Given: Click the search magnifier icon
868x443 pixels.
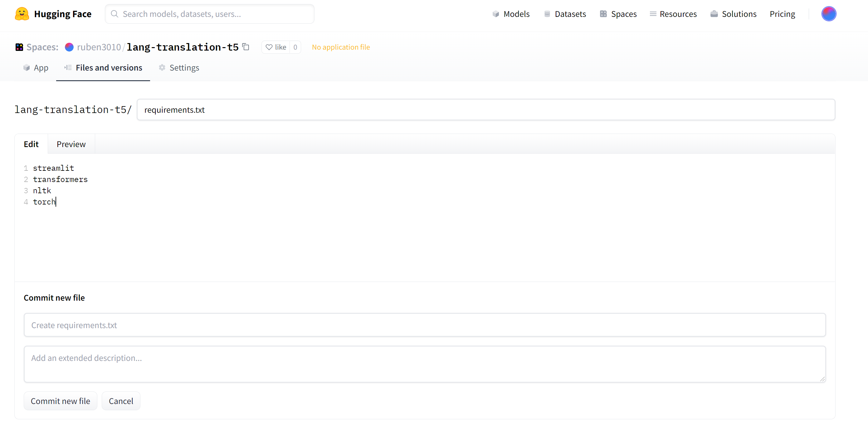Looking at the screenshot, I should (x=115, y=14).
